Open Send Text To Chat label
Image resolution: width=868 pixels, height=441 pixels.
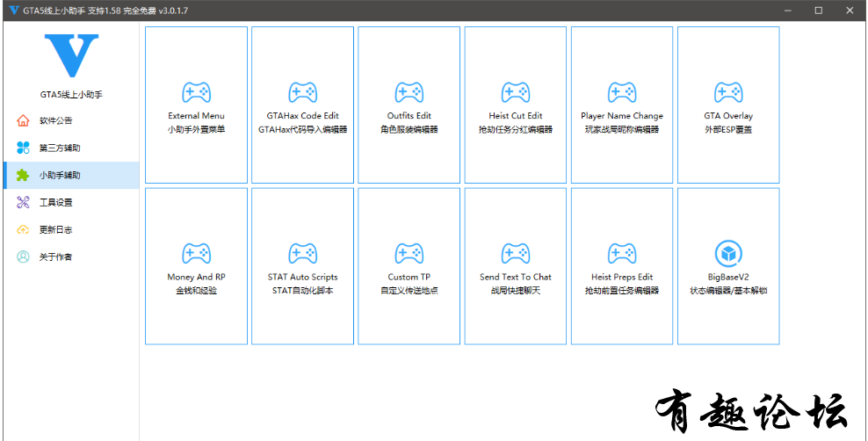(x=516, y=277)
